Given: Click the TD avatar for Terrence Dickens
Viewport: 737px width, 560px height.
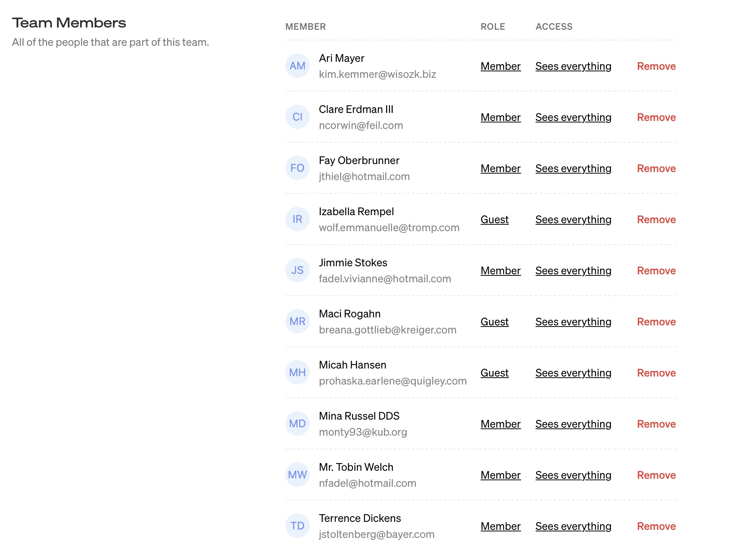Looking at the screenshot, I should click(297, 526).
